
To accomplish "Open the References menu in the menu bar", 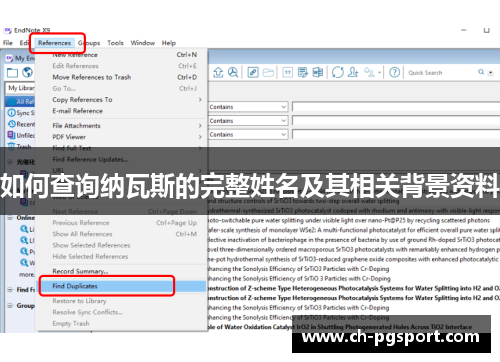I will (x=54, y=43).
